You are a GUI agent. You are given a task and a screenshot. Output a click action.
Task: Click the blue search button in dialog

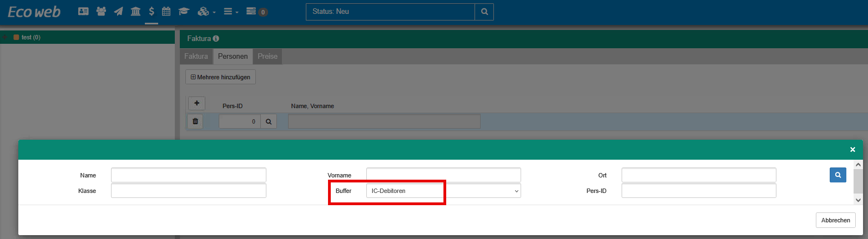[837, 175]
